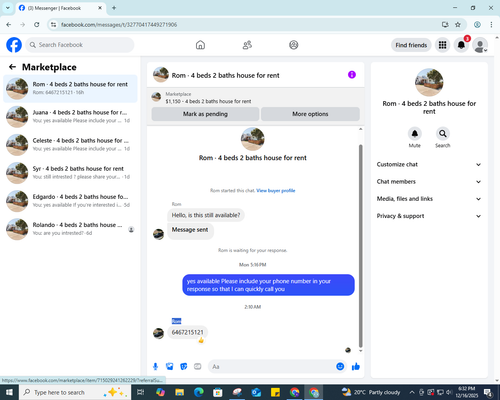Screen dimensions: 500x400
Task: Bookmark this page with star icon
Action: coord(458,25)
